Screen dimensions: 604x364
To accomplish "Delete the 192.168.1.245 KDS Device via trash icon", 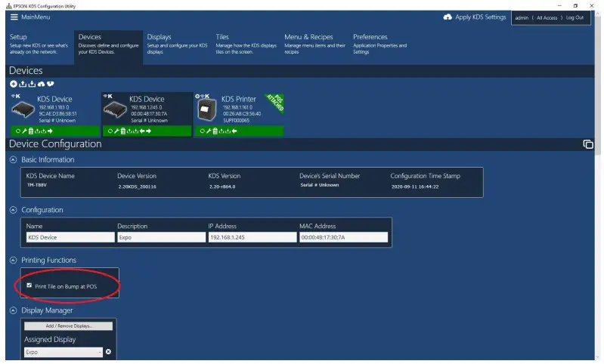I will 123,131.
